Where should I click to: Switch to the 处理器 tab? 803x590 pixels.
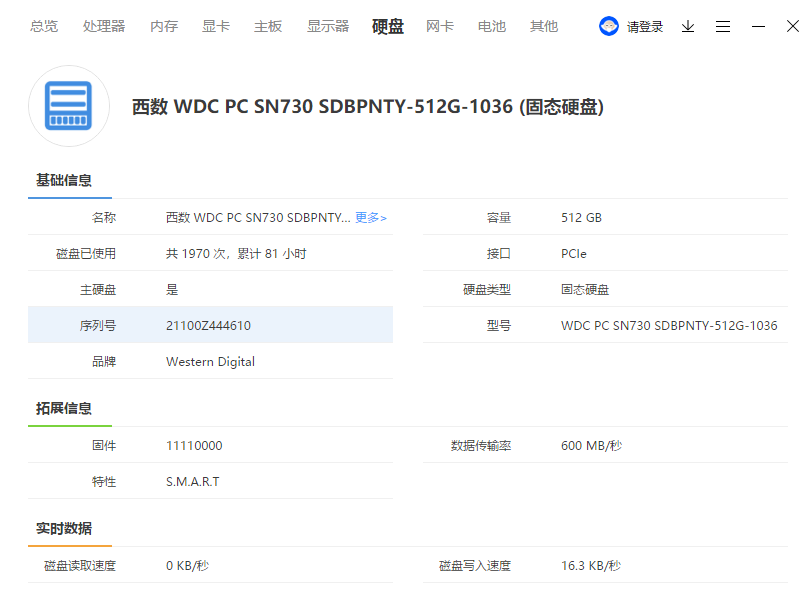pos(104,26)
